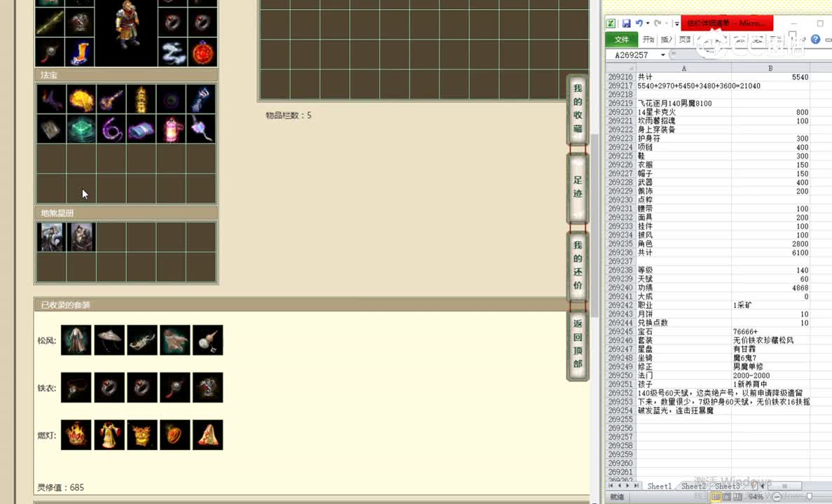The width and height of the screenshot is (832, 504).
Task: Click cell containing 无价铁衣珍藏松风
Action: point(770,341)
